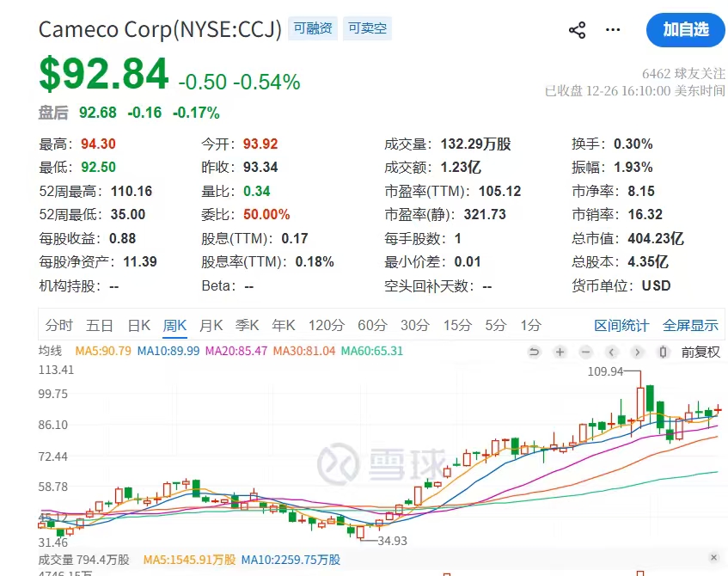Switch to 分时 chart tab
The height and width of the screenshot is (576, 728).
point(59,325)
